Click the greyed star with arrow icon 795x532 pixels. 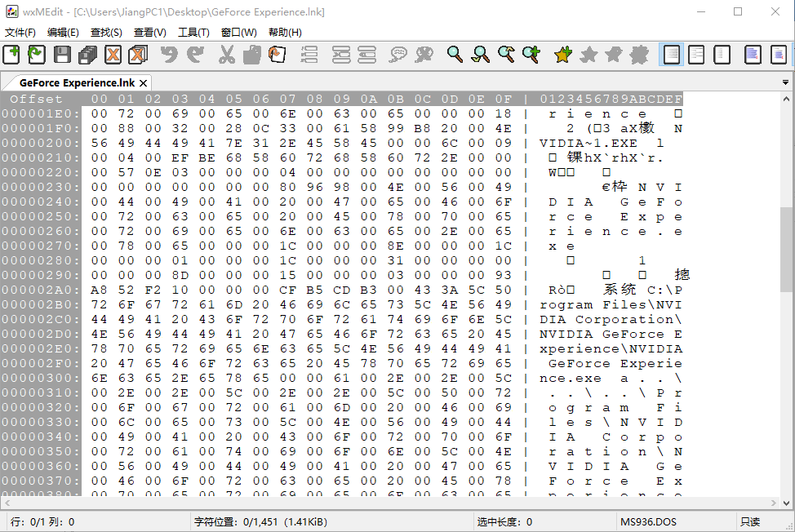point(614,54)
